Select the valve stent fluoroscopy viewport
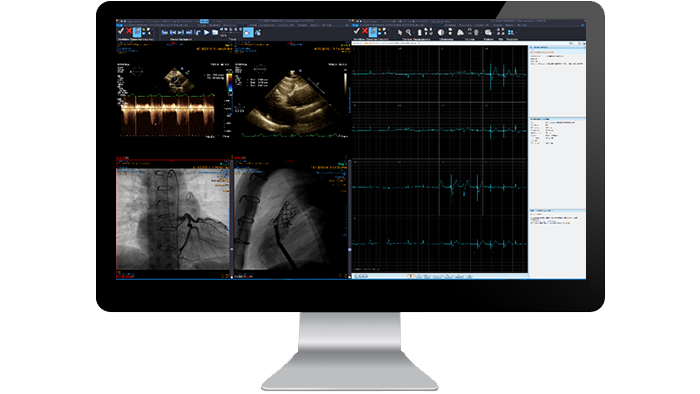The height and width of the screenshot is (394, 700). (290, 219)
